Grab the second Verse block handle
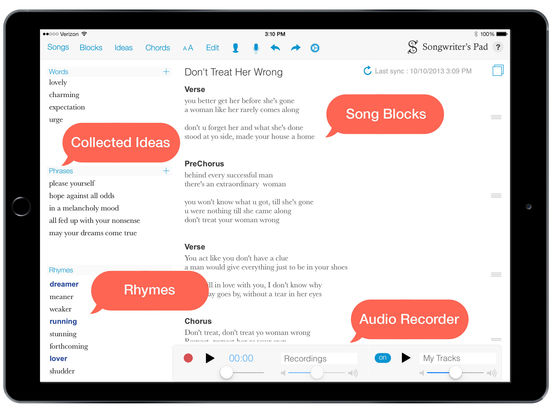Screen dimensions: 552x414 [x=496, y=274]
